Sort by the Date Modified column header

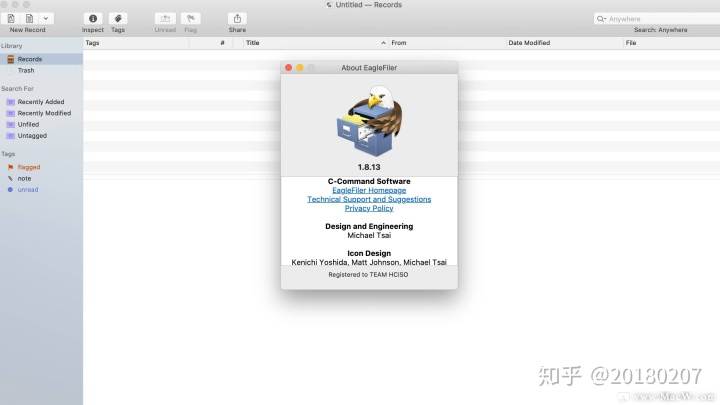564,43
